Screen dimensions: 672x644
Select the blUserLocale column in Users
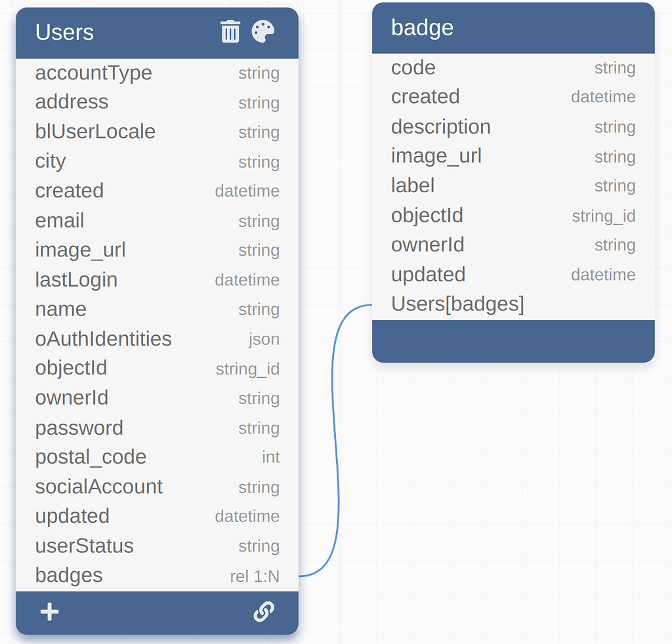tap(157, 132)
